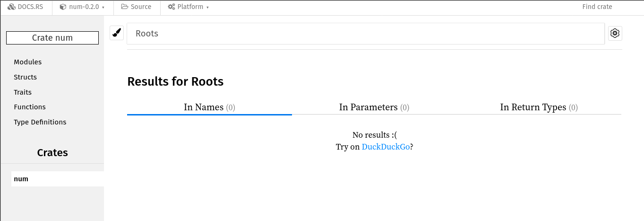Open the theme picker paintbrush icon
644x221 pixels.
pos(117,33)
